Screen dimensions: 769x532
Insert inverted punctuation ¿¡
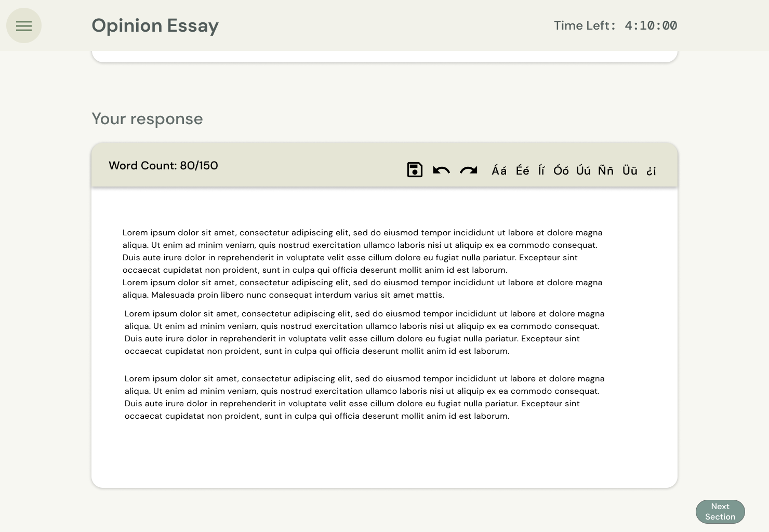(x=651, y=171)
